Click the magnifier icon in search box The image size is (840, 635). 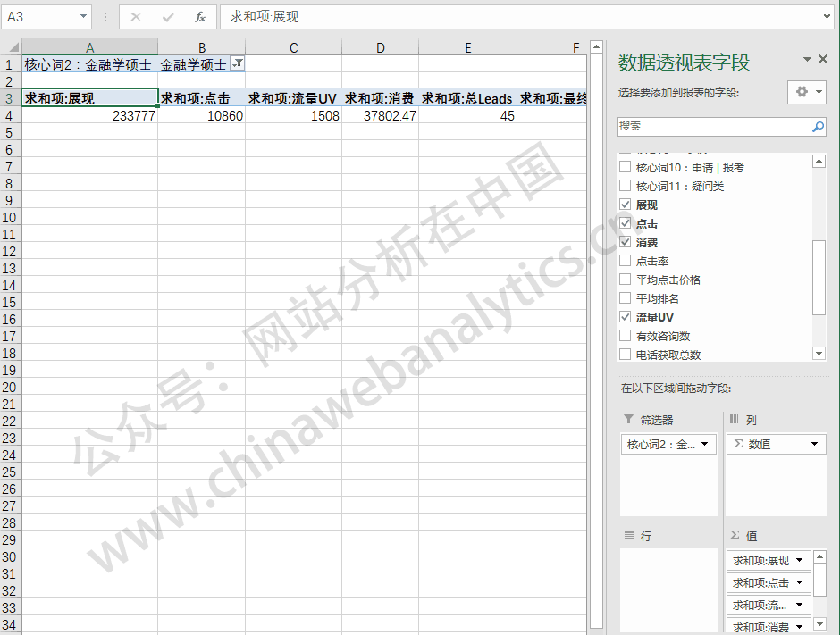click(x=818, y=127)
